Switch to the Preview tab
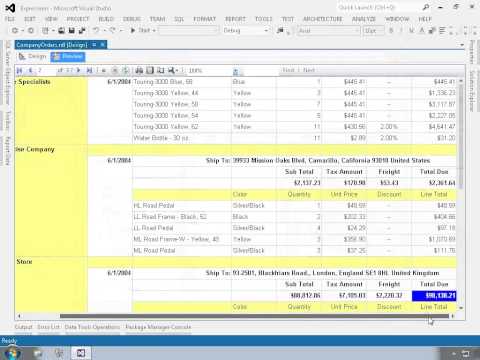480x360 pixels. click(x=68, y=57)
